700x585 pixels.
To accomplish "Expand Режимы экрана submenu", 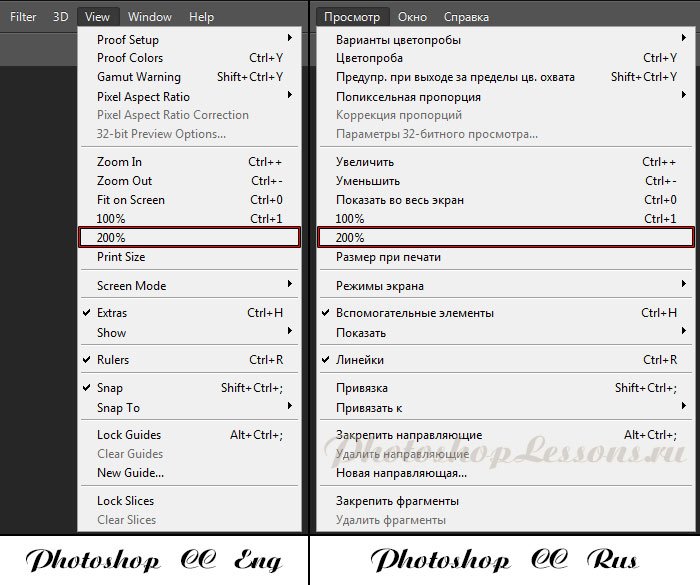I will pyautogui.click(x=506, y=285).
